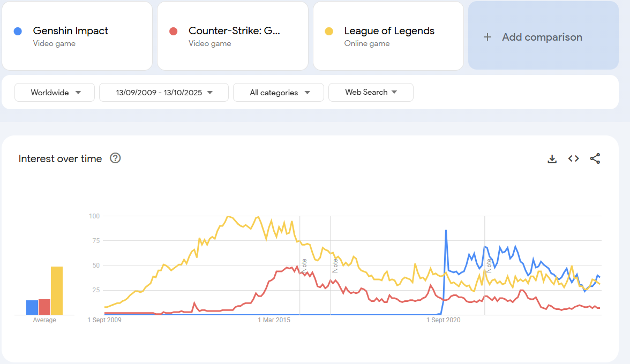Image resolution: width=630 pixels, height=364 pixels.
Task: Select the Genshin Impact search term card
Action: pos(77,36)
